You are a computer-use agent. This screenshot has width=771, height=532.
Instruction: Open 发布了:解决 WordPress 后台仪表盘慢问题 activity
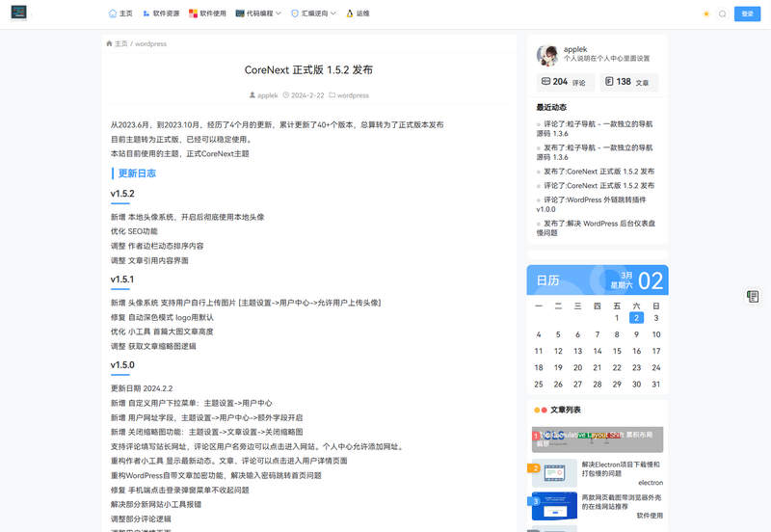coord(596,228)
